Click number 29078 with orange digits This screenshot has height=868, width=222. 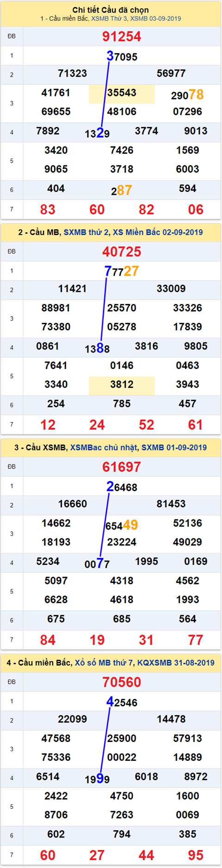187,95
